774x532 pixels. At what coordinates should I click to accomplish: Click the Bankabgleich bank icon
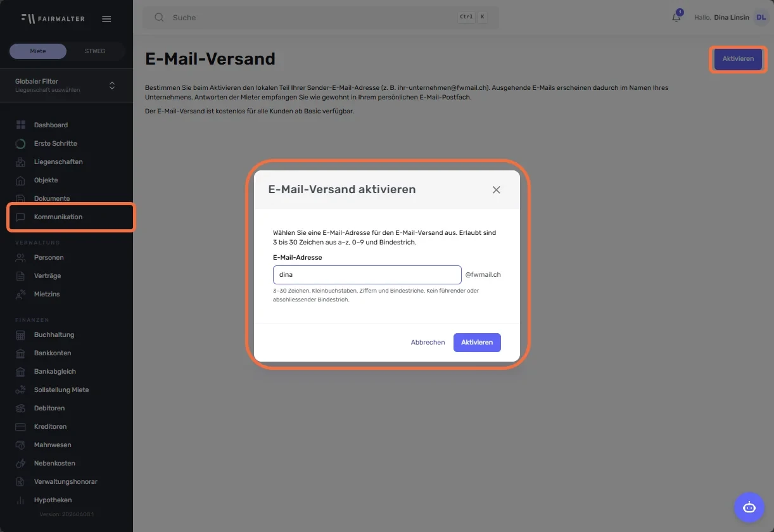21,371
